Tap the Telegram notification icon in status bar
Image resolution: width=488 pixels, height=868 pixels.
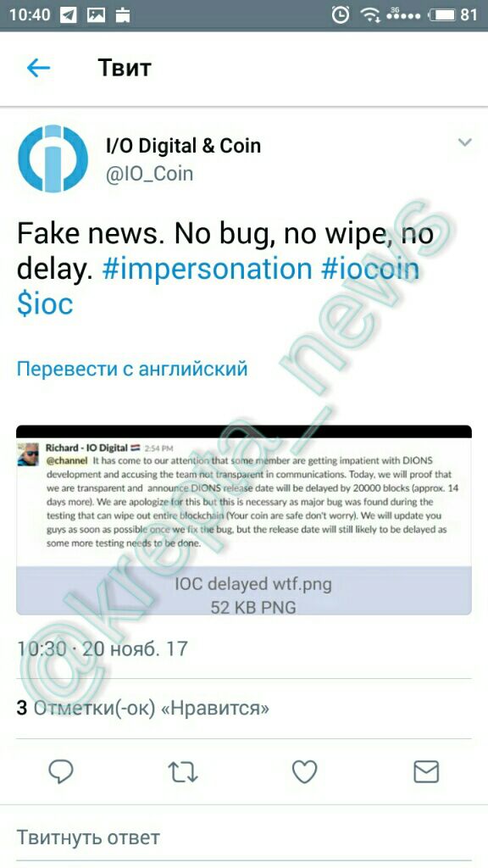(69, 15)
